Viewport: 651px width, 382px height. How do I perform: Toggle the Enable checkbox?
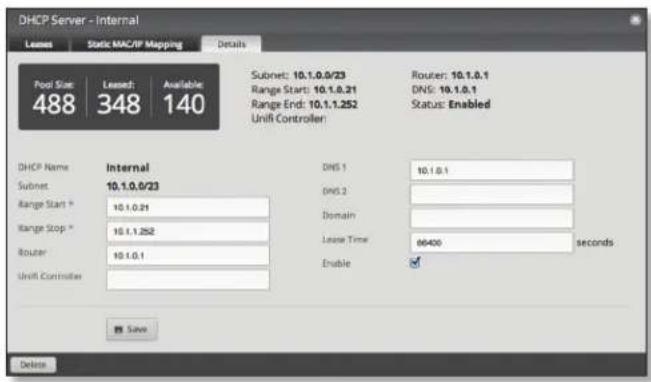click(x=415, y=263)
